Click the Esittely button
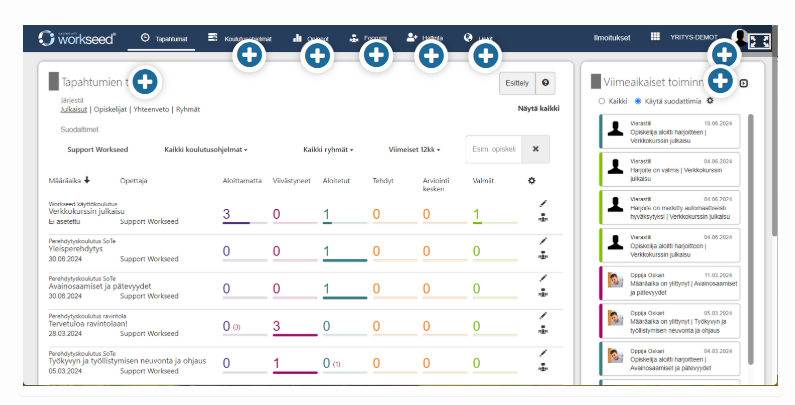 [x=516, y=84]
